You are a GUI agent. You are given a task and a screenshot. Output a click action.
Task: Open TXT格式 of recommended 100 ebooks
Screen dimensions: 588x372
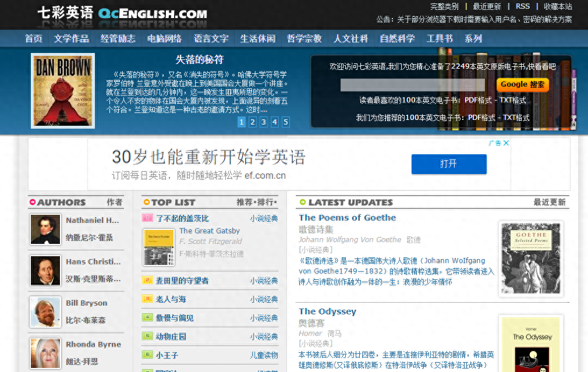516,118
